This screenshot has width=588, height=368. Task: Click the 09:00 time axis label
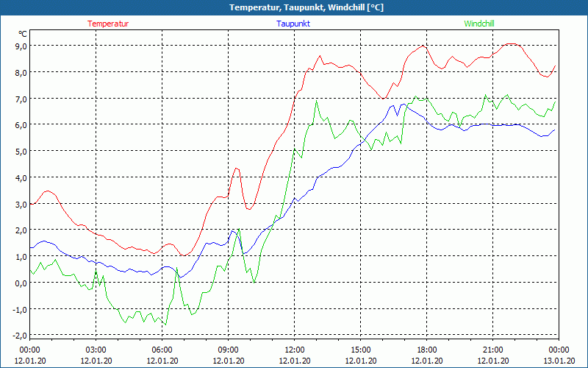point(228,350)
